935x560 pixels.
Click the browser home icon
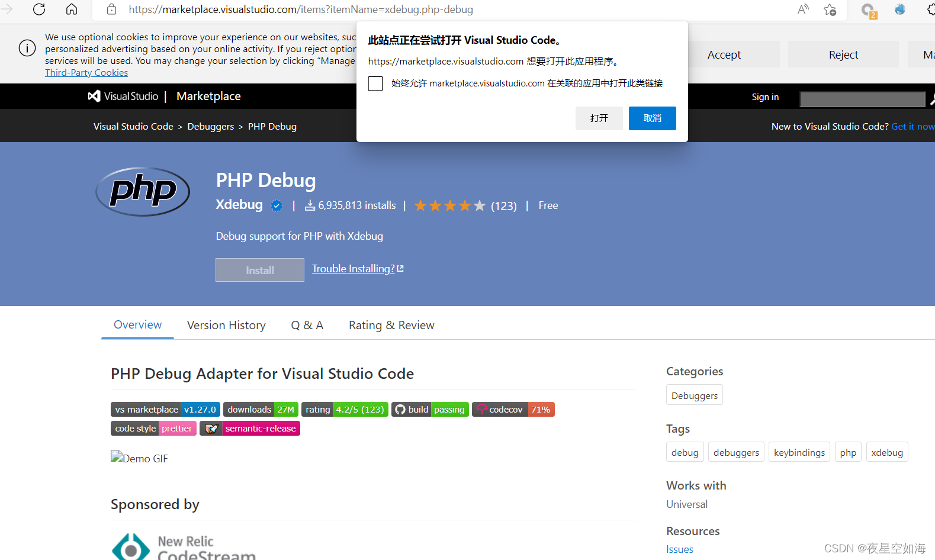coord(72,9)
